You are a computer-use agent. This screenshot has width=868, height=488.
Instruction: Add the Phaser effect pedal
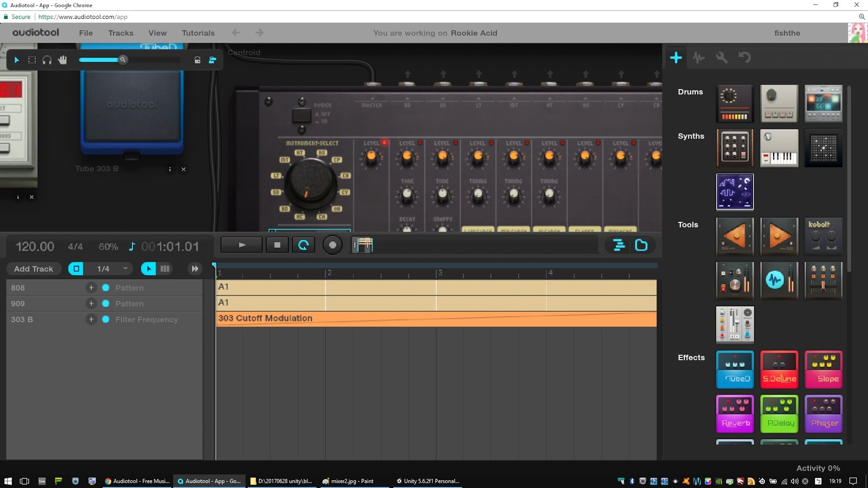pyautogui.click(x=824, y=414)
